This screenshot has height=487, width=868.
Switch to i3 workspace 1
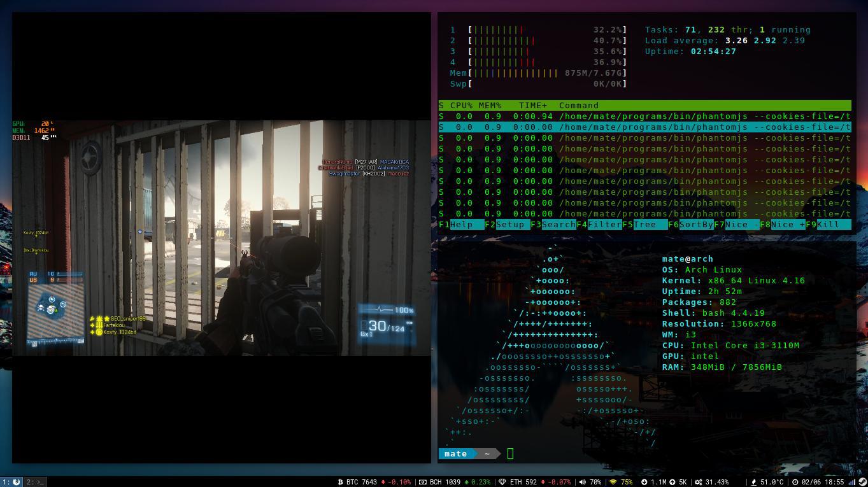pos(11,482)
